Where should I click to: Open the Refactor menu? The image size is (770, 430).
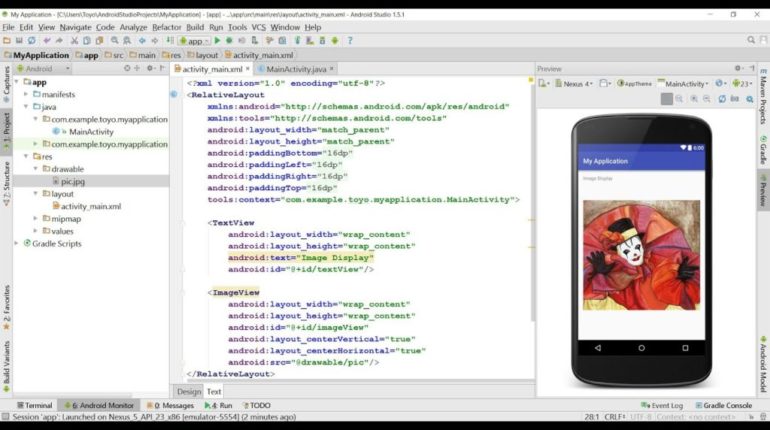pyautogui.click(x=166, y=27)
